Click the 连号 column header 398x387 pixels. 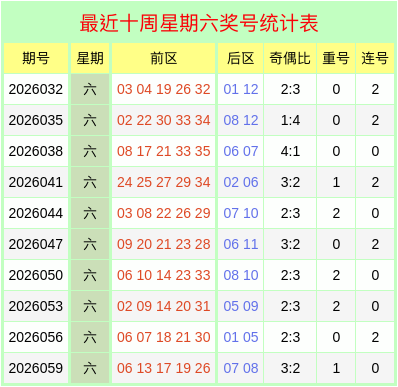375,58
